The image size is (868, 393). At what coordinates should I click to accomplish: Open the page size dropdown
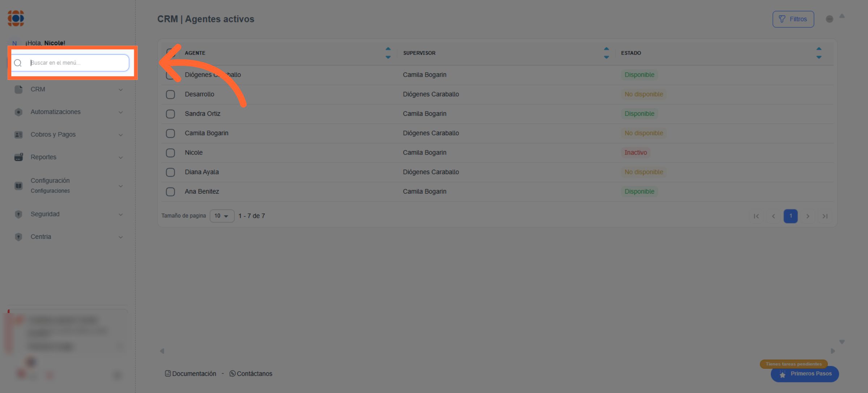click(x=222, y=216)
